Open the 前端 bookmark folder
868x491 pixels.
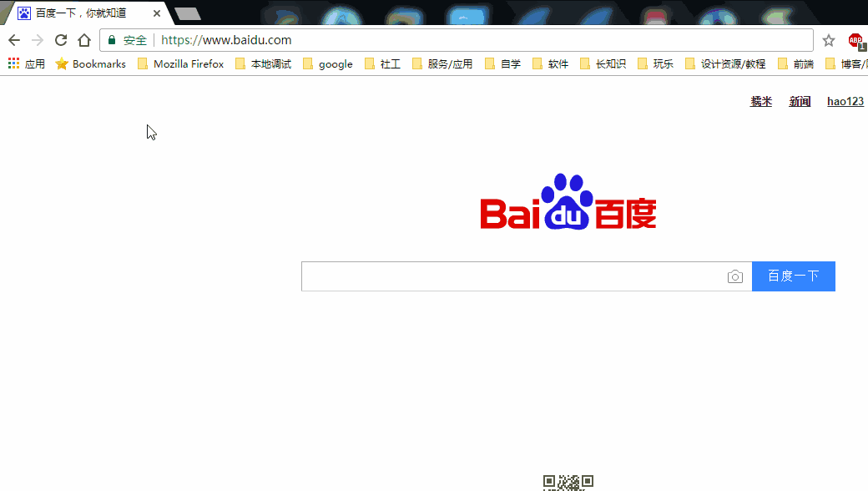[x=795, y=63]
